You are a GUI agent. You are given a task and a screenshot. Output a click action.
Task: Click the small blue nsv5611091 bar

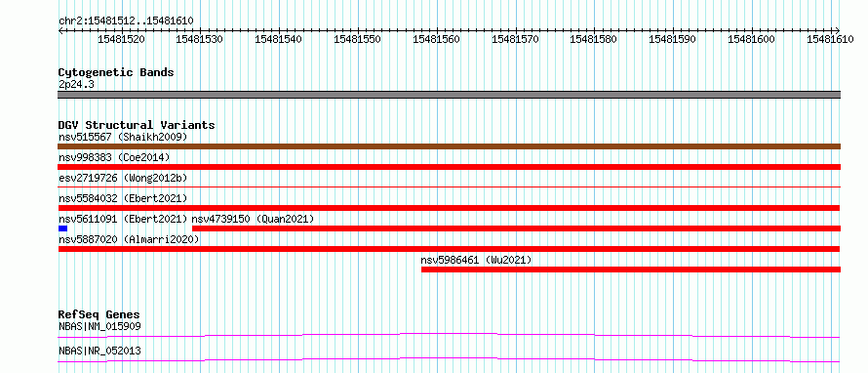[62, 228]
